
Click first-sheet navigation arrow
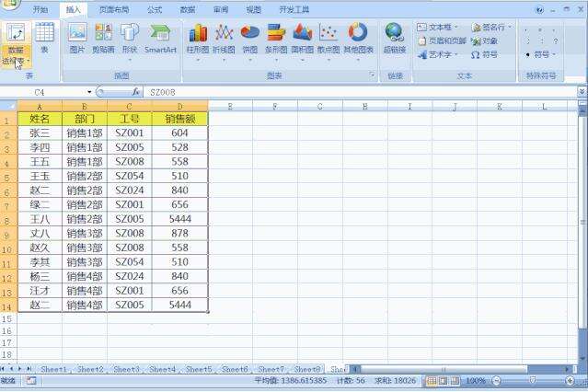coord(3,369)
